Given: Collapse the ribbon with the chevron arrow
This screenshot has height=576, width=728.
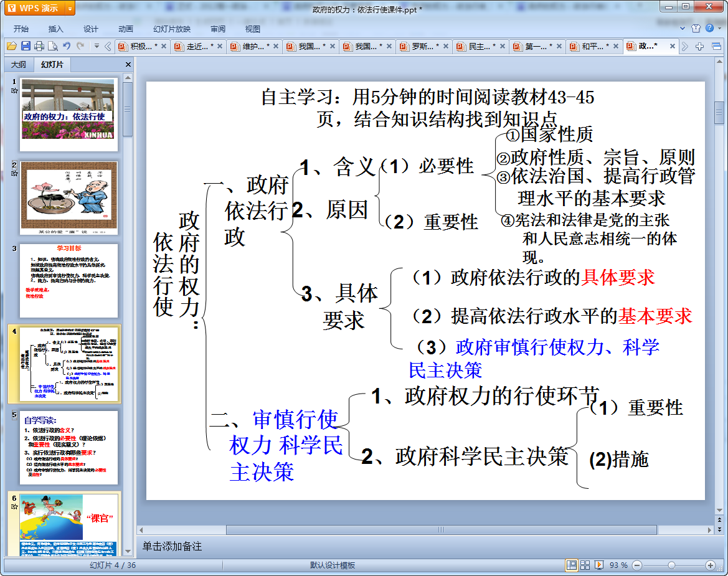Looking at the screenshot, I should 684,28.
